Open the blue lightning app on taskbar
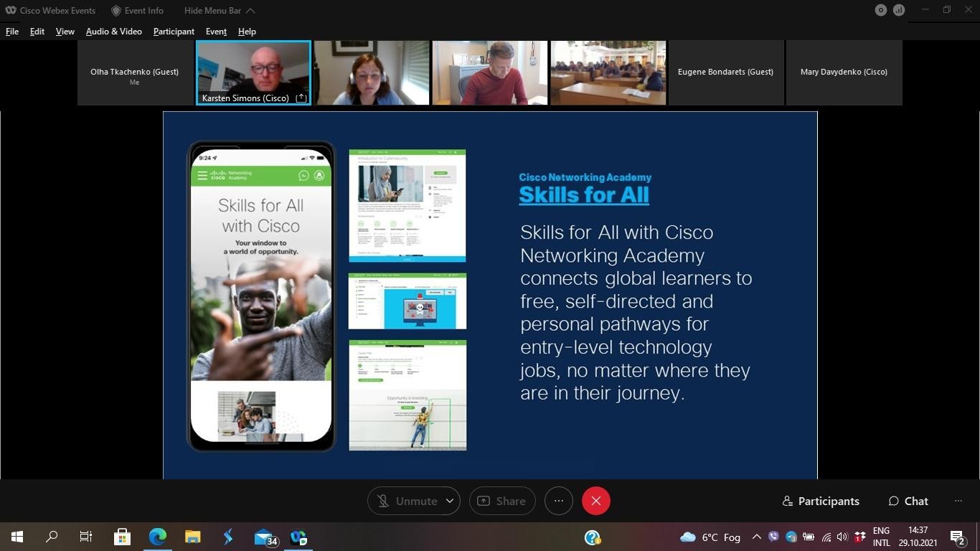980x551 pixels. (x=227, y=537)
